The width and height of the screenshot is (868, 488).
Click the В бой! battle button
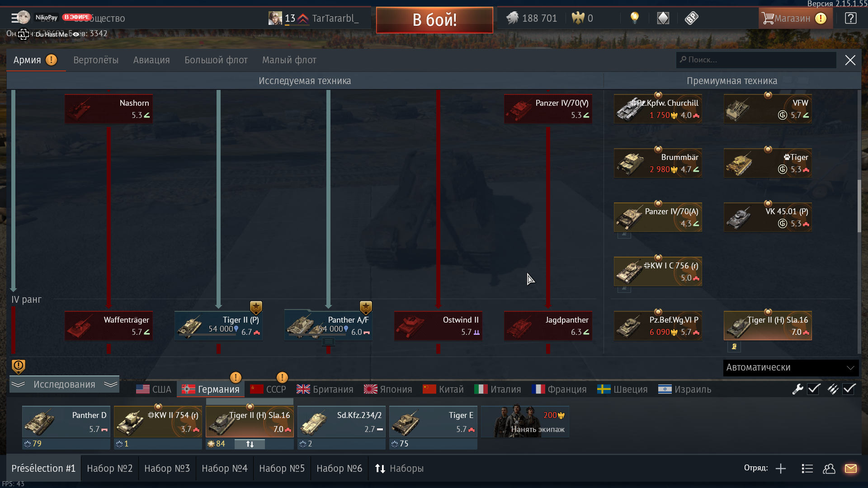pyautogui.click(x=434, y=20)
